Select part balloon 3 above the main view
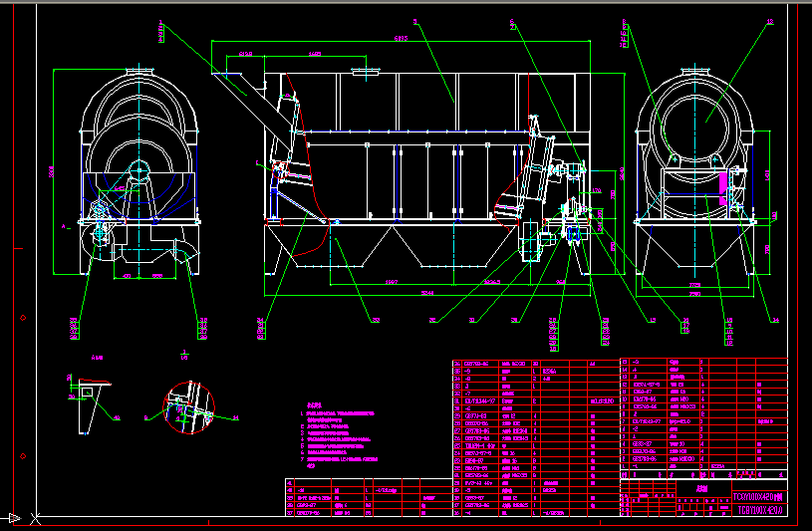This screenshot has width=812, height=531. point(415,21)
